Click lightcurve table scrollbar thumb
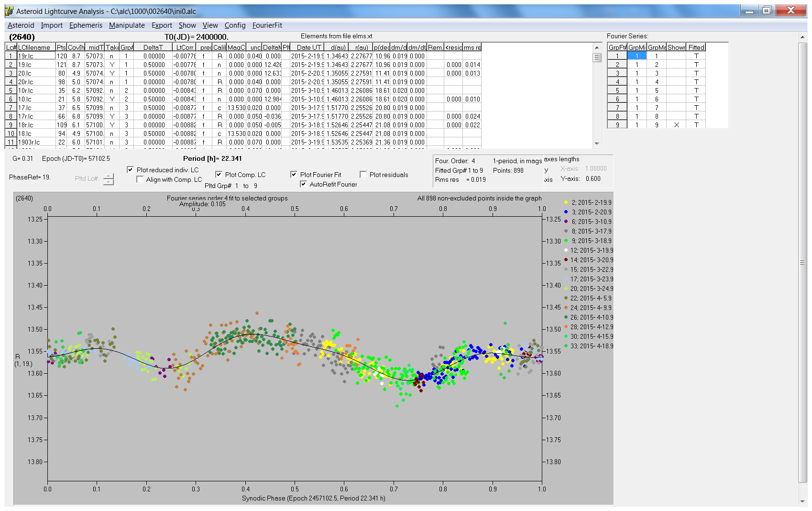 pyautogui.click(x=597, y=57)
